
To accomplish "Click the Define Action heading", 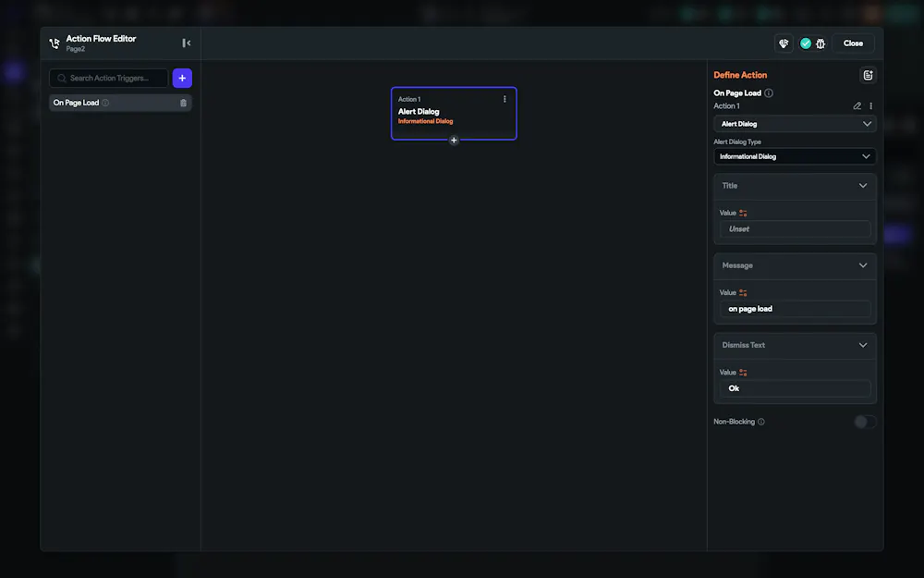I will pos(740,75).
